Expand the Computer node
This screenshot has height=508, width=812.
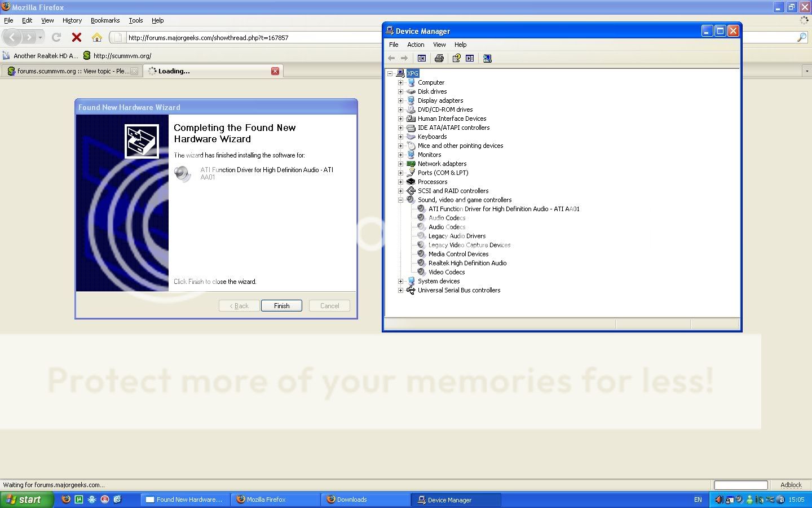pyautogui.click(x=401, y=82)
